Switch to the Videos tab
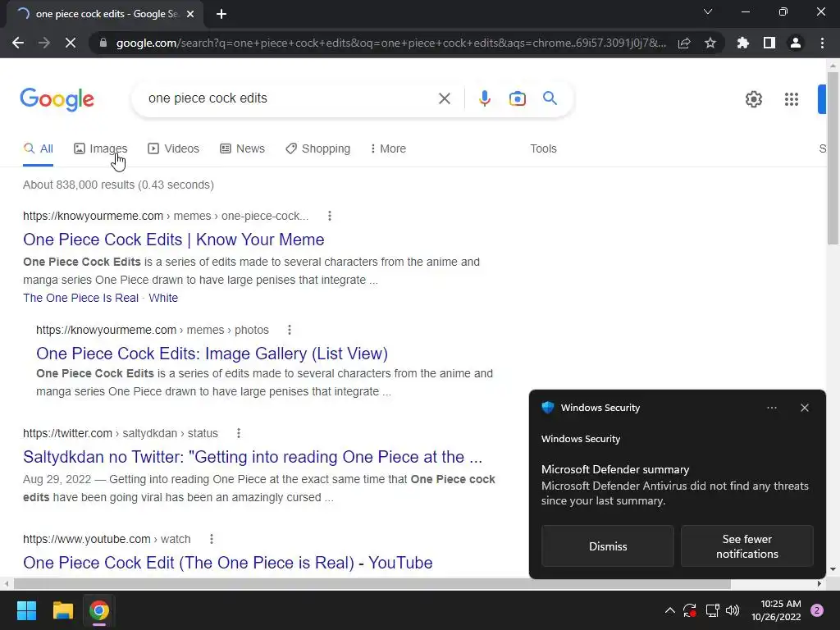Viewport: 840px width, 630px height. 174,149
